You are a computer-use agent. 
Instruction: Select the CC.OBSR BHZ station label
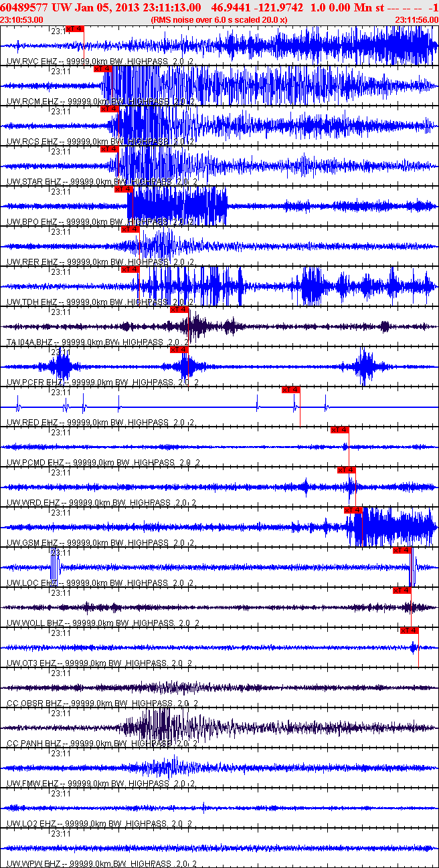33,703
